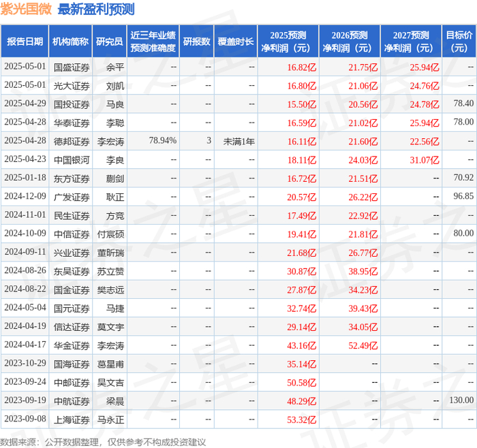Click researcher name 蒯剑
The height and width of the screenshot is (448, 477).
[115, 178]
